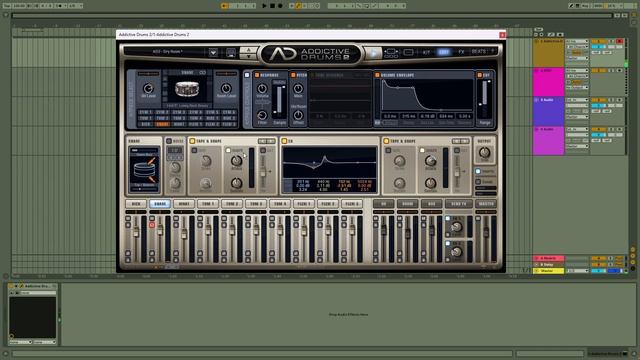The image size is (640, 360).
Task: Toggle the Pitch section on/off
Action: point(293,75)
